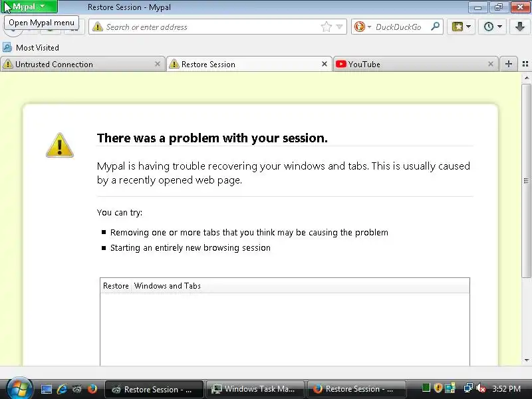Click the Show Desktop quick launch icon
532x399 pixels.
(x=46, y=389)
